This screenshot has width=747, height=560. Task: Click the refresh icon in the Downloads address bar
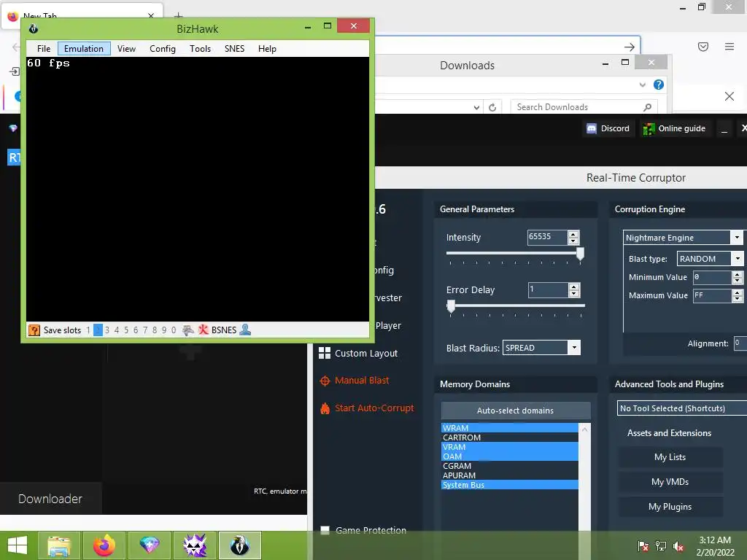pos(492,108)
